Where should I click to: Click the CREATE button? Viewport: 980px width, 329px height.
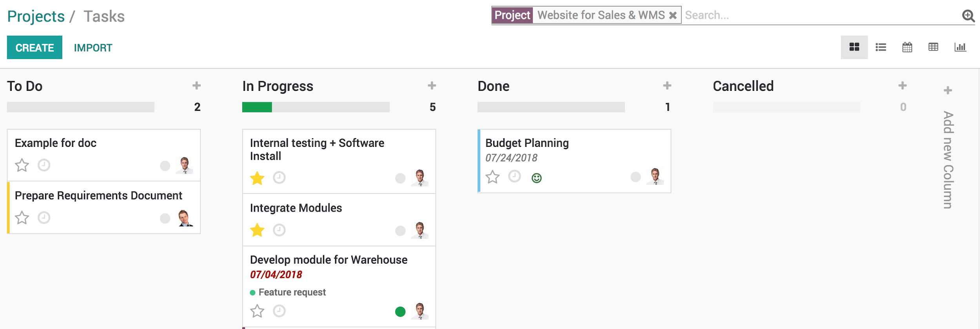coord(34,47)
